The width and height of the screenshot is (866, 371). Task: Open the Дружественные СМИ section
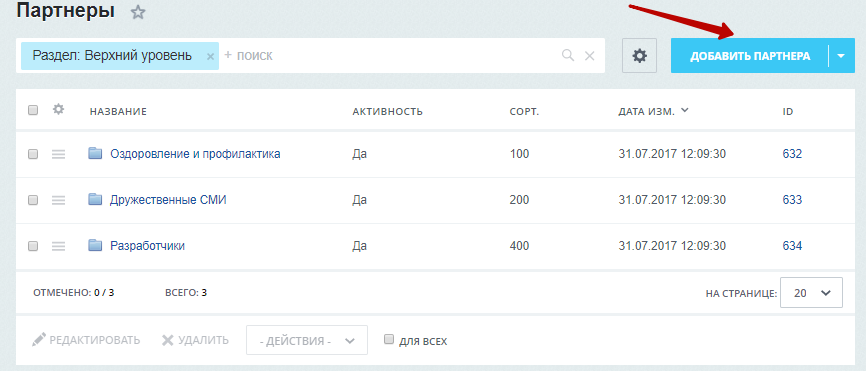(x=168, y=200)
